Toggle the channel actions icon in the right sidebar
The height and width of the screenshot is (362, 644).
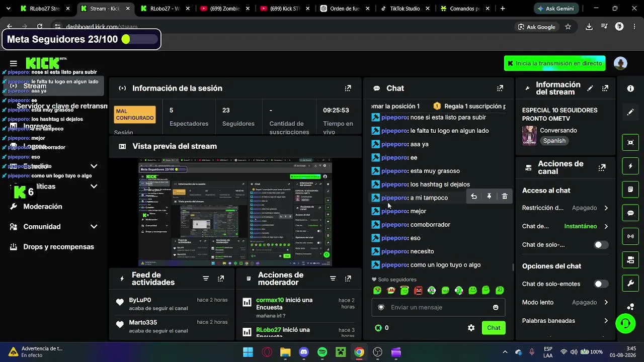coord(630,260)
